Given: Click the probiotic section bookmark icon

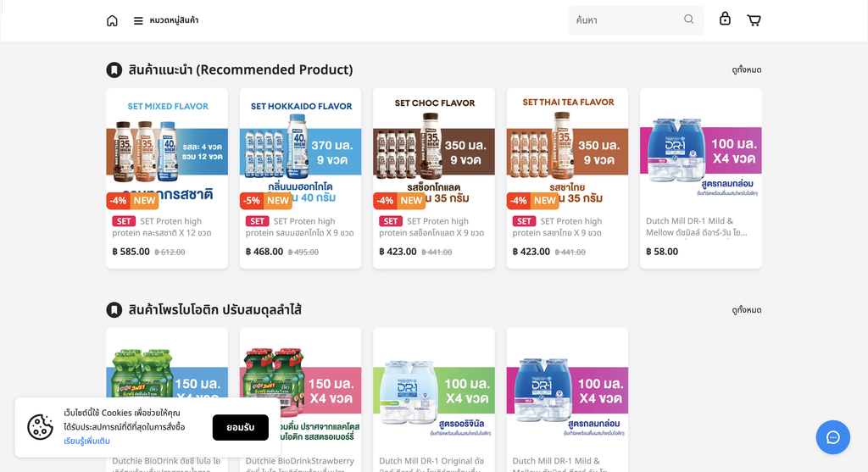Looking at the screenshot, I should pos(114,310).
